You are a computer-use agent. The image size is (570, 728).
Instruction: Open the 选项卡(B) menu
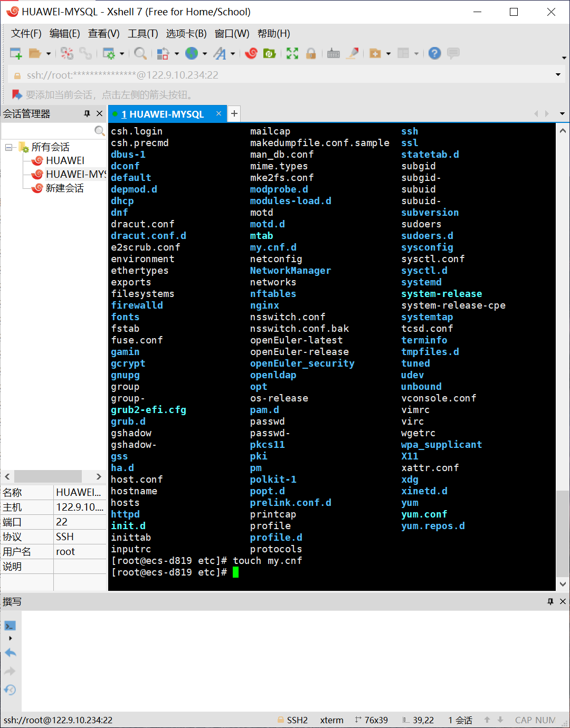186,34
